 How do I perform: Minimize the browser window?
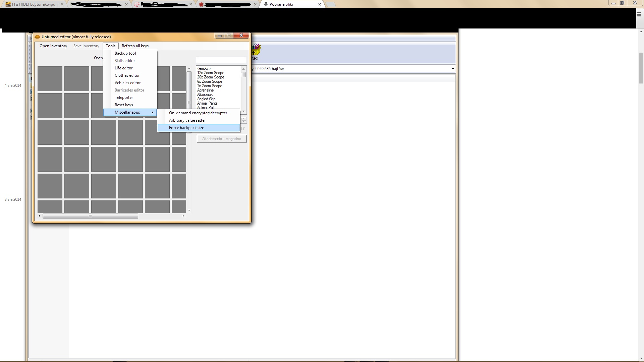pos(613,3)
